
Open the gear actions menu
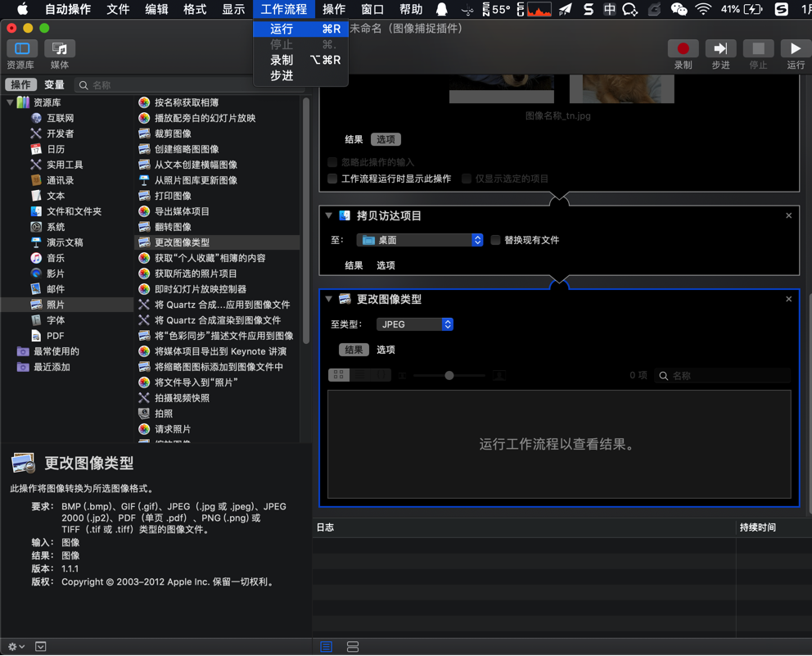tap(16, 647)
